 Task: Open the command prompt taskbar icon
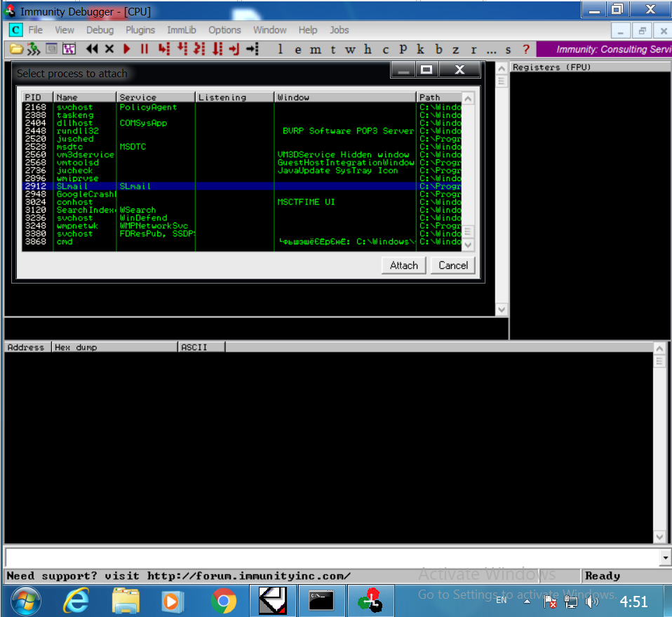tap(321, 601)
